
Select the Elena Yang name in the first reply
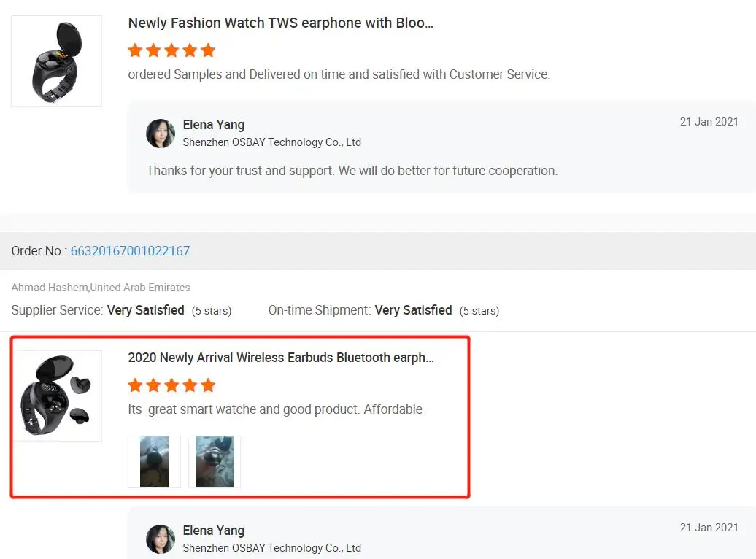(x=213, y=125)
